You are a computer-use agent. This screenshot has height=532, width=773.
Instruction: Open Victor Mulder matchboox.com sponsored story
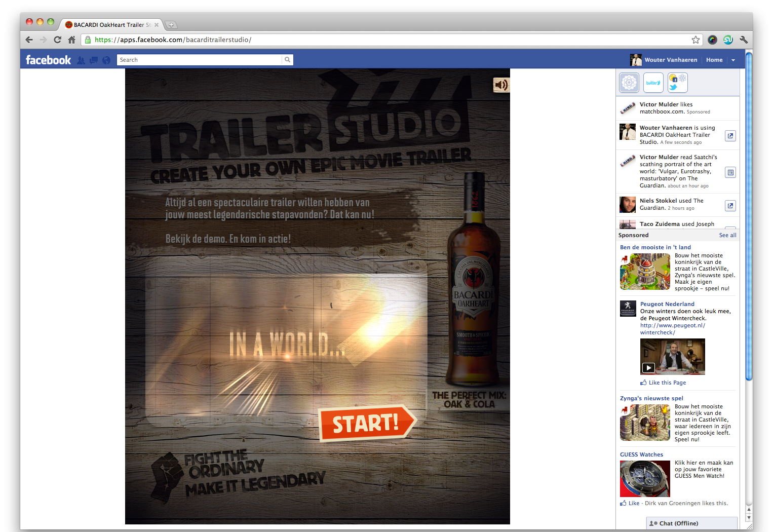point(677,108)
